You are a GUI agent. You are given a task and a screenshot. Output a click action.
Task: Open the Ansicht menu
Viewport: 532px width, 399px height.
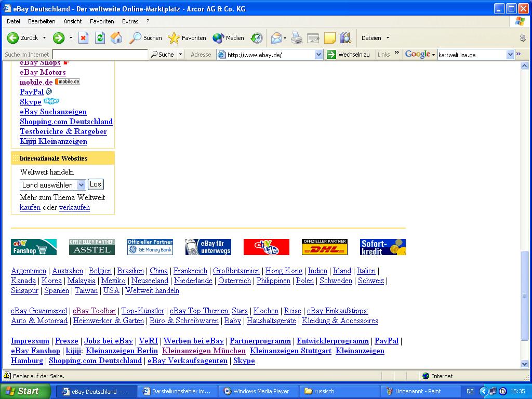73,21
